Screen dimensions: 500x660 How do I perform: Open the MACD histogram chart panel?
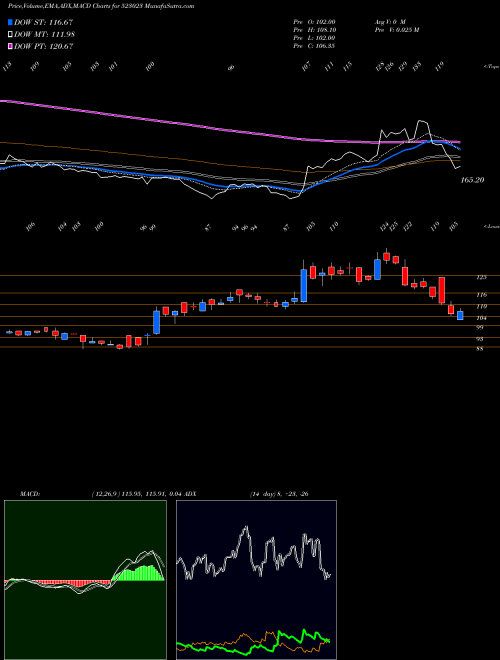85,580
